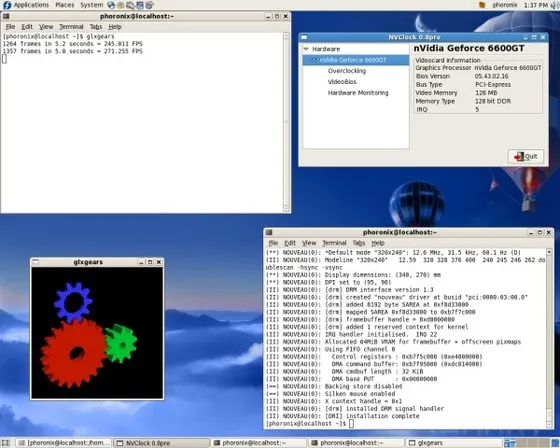Open the upper terminal window's title-bar menu icon
Screen dimensions: 560x448
[6, 16]
